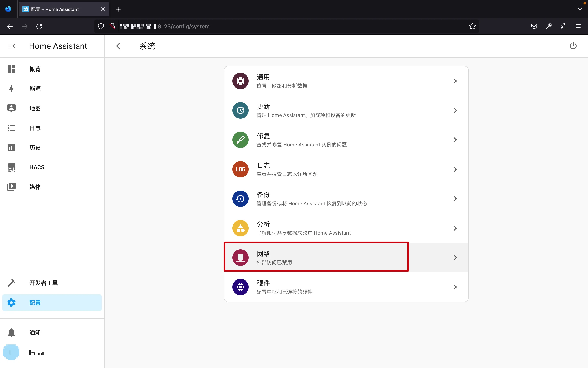588x368 pixels.
Task: Expand 日志 row chevron in system list
Action: (x=455, y=169)
